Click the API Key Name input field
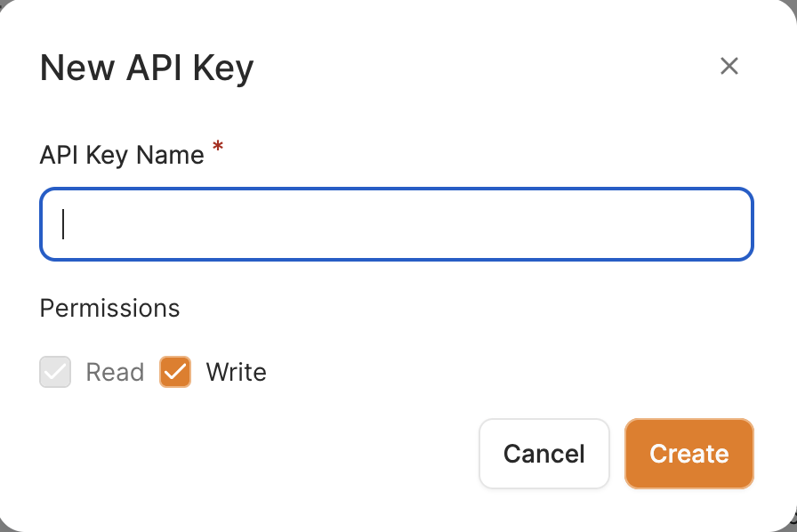This screenshot has height=532, width=797. click(x=397, y=224)
